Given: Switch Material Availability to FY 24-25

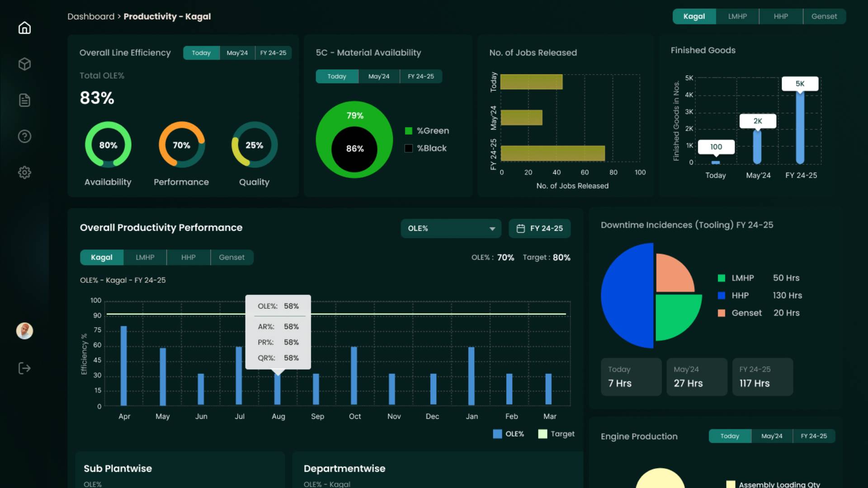Looking at the screenshot, I should [420, 76].
